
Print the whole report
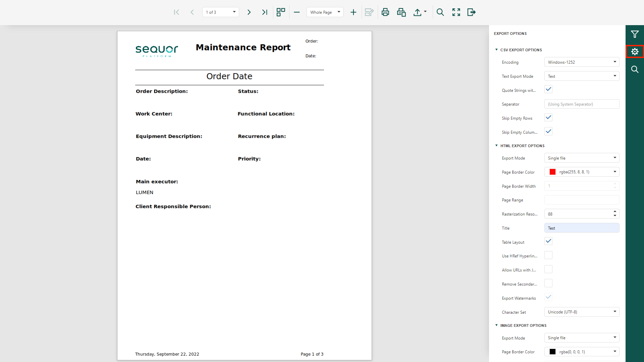click(x=385, y=12)
